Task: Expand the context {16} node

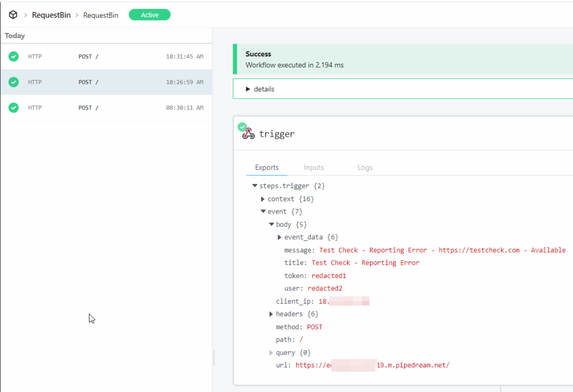Action: (263, 199)
